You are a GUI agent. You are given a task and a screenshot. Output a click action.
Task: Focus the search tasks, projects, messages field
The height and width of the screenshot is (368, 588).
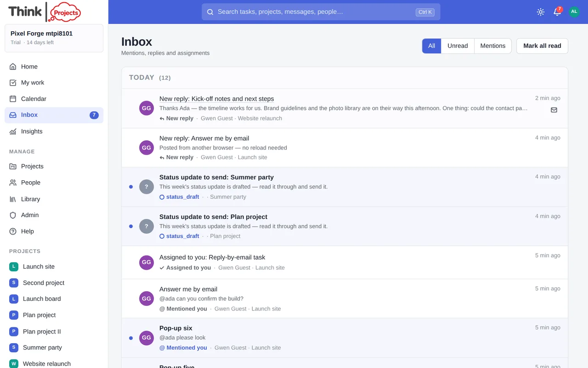[321, 12]
